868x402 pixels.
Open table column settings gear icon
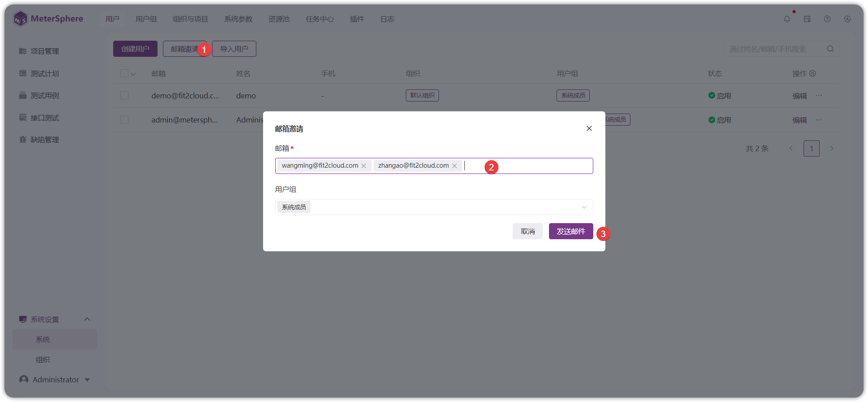[813, 73]
